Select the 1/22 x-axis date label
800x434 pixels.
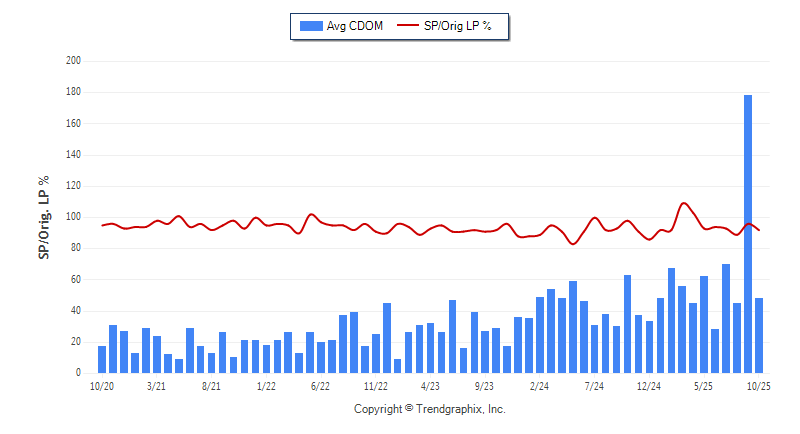pyautogui.click(x=266, y=385)
